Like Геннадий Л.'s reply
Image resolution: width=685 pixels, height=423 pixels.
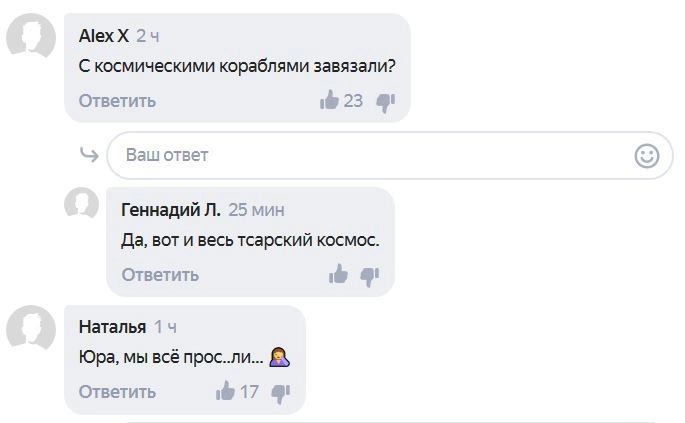coord(338,274)
